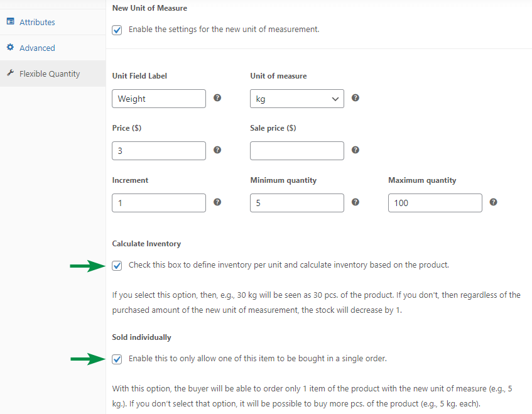This screenshot has height=414, width=532.
Task: Click the Increment input field
Action: 159,203
